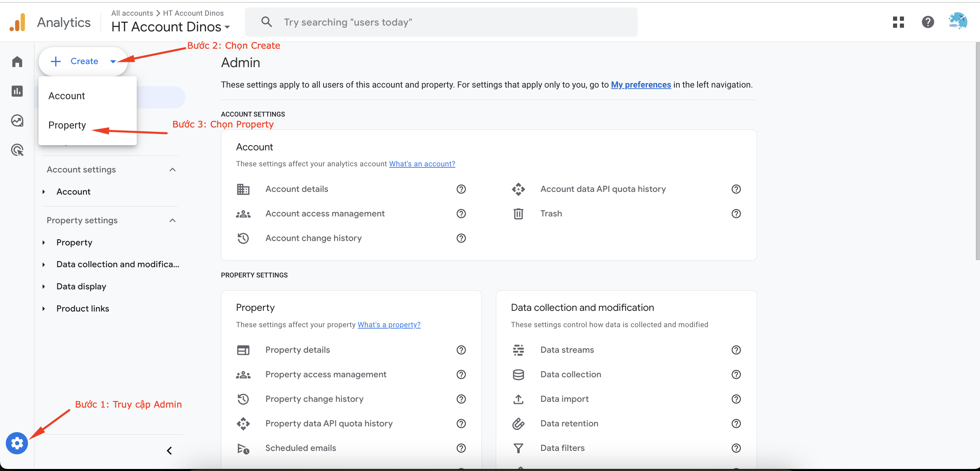Show help for Data collection

point(736,375)
